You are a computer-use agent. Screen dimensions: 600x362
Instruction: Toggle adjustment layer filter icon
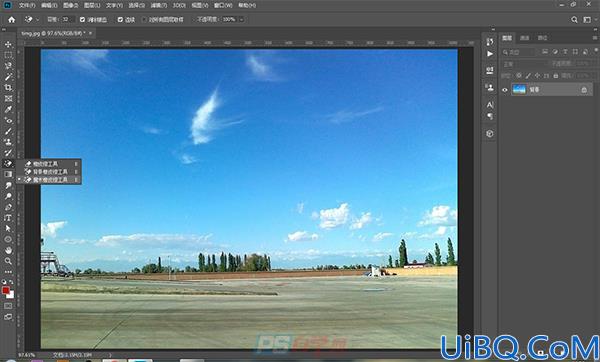pyautogui.click(x=555, y=52)
